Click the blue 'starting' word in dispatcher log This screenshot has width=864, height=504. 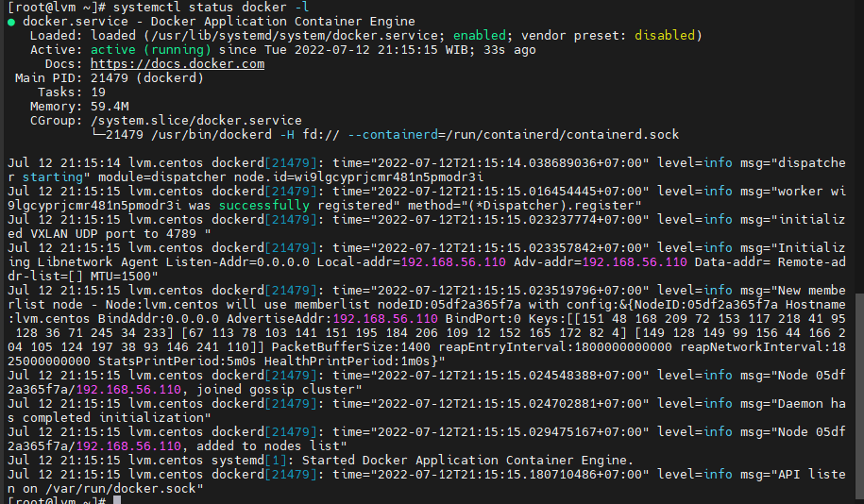click(x=53, y=177)
